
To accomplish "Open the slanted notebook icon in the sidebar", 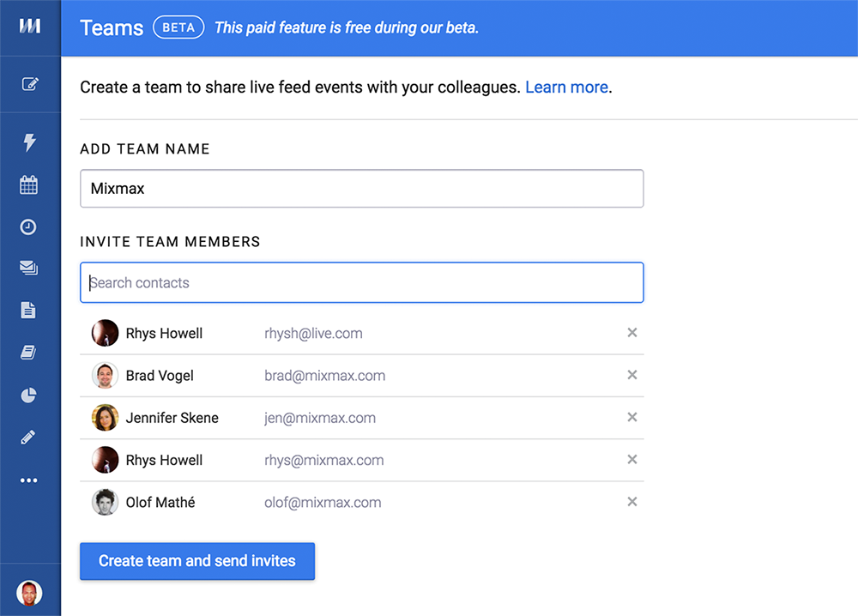I will click(28, 353).
